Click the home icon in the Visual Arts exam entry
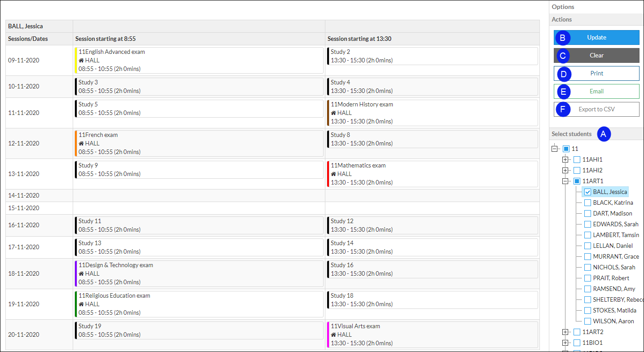The height and width of the screenshot is (352, 644). pos(333,334)
